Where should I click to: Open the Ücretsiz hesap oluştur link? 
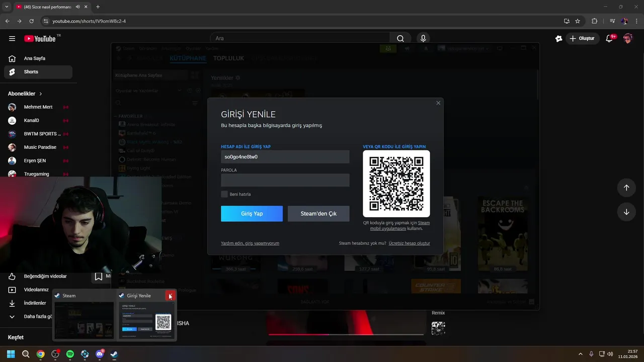[x=409, y=243]
